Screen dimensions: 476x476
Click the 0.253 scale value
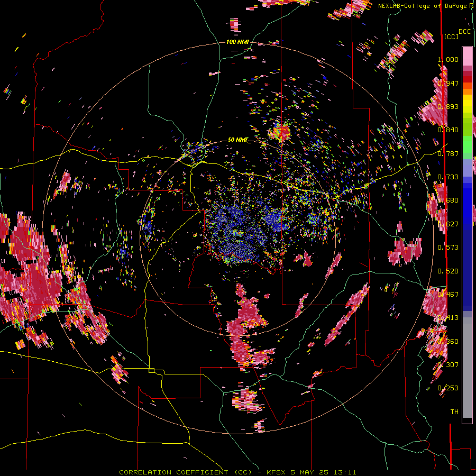tap(448, 388)
